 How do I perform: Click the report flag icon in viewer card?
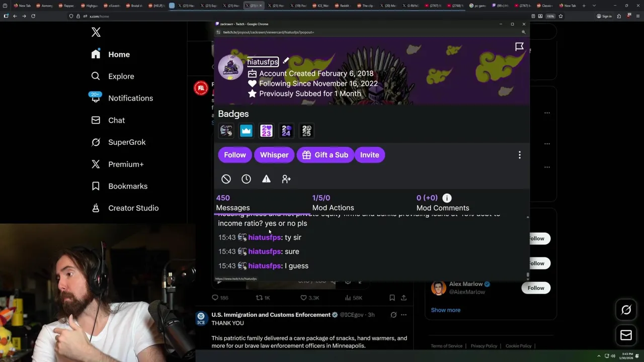tap(519, 47)
